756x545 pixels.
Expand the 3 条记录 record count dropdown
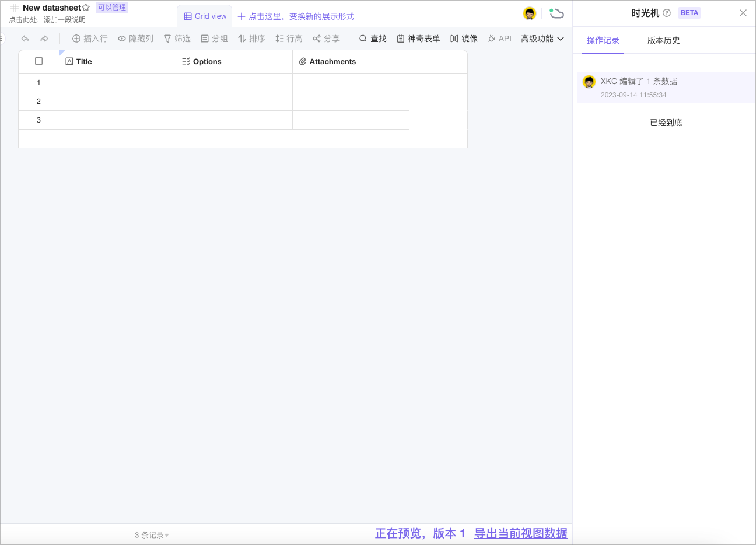[x=152, y=535]
